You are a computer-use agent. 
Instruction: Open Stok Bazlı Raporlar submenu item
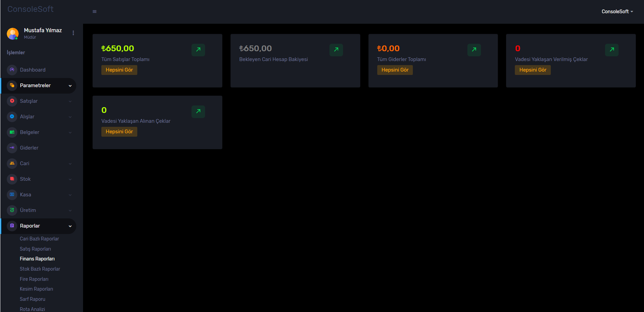click(x=40, y=269)
